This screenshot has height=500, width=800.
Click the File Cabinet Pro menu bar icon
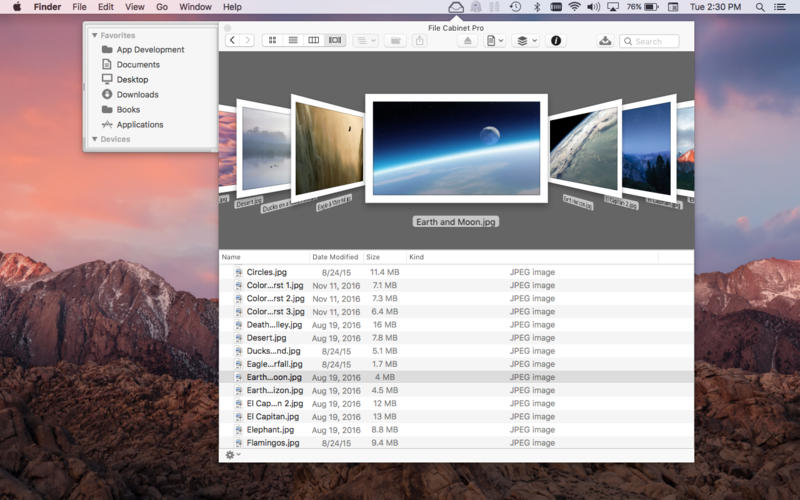(x=456, y=7)
